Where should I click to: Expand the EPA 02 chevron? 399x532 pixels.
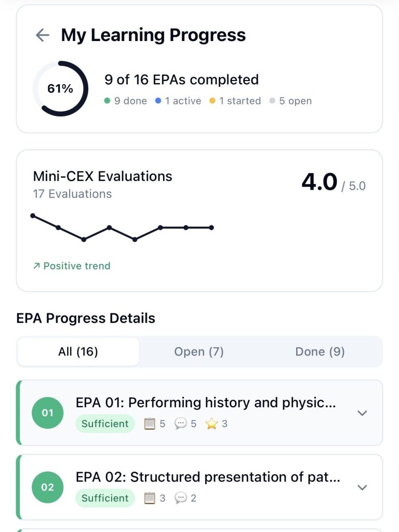pos(362,487)
